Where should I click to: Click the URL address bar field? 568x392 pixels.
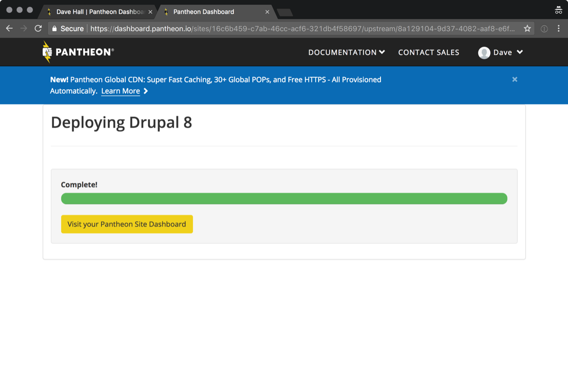[x=303, y=29]
